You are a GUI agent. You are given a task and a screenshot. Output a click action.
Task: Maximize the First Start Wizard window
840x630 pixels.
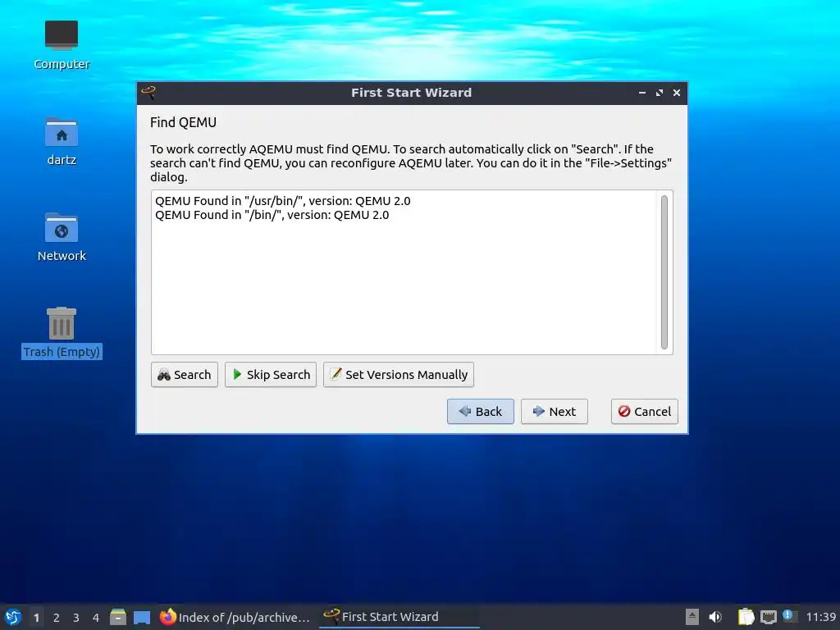pyautogui.click(x=660, y=93)
